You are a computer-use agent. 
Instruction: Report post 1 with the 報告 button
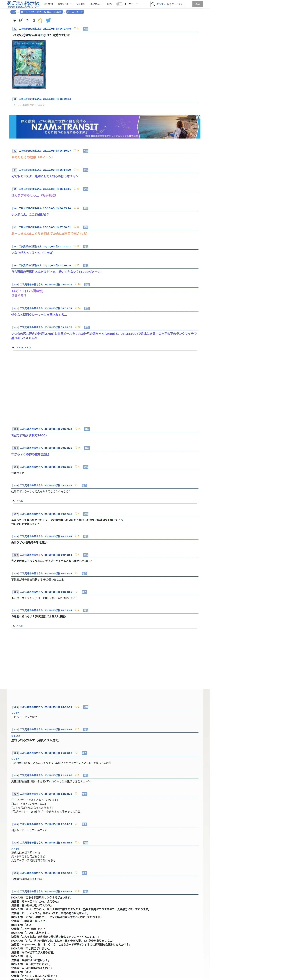[x=86, y=29]
